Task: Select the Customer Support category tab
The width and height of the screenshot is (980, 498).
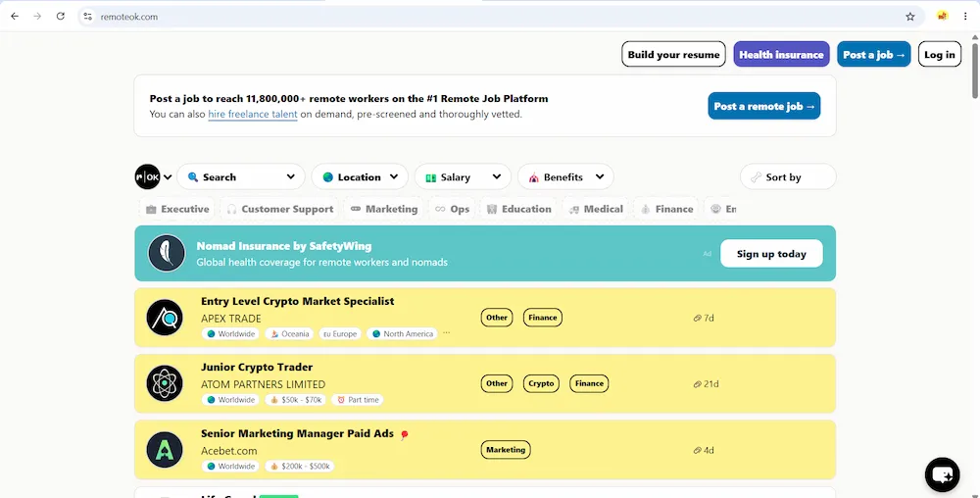Action: 279,209
